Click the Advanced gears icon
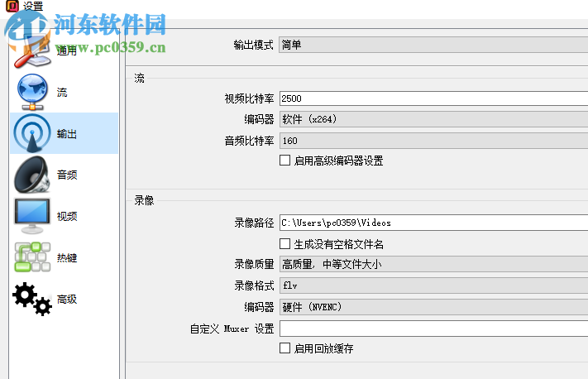Screen dimensions: 588x379 coord(32,299)
